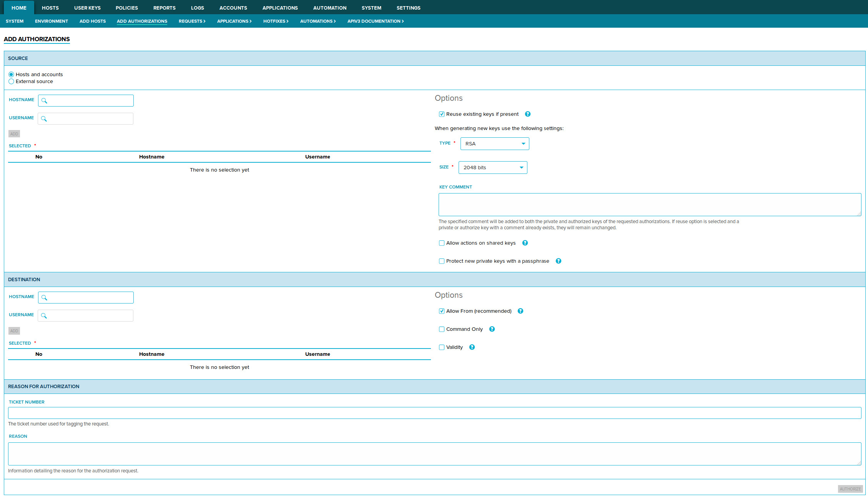The width and height of the screenshot is (868, 497).
Task: Enable Protect new private keys with passphrase
Action: coord(442,261)
